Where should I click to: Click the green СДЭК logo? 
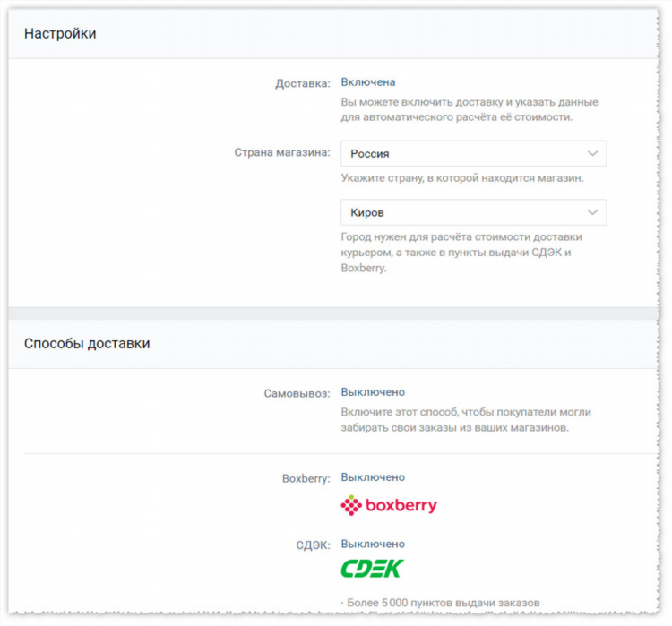pyautogui.click(x=372, y=569)
